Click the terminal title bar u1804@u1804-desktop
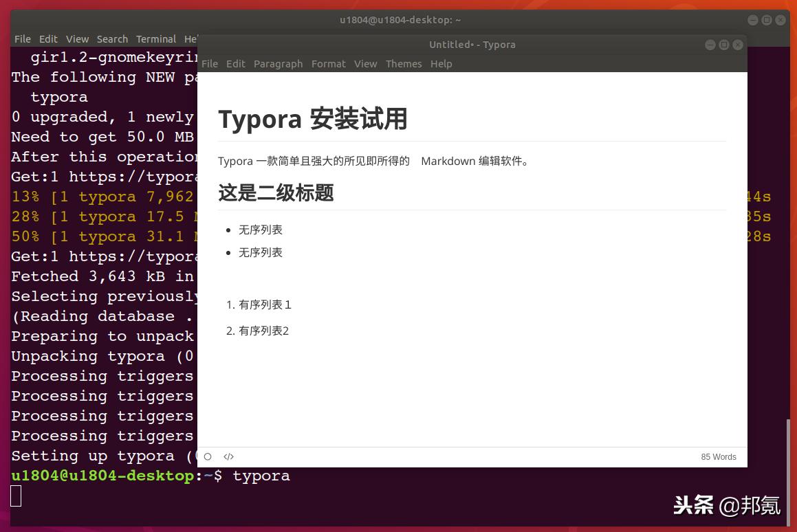The width and height of the screenshot is (797, 532). point(400,20)
